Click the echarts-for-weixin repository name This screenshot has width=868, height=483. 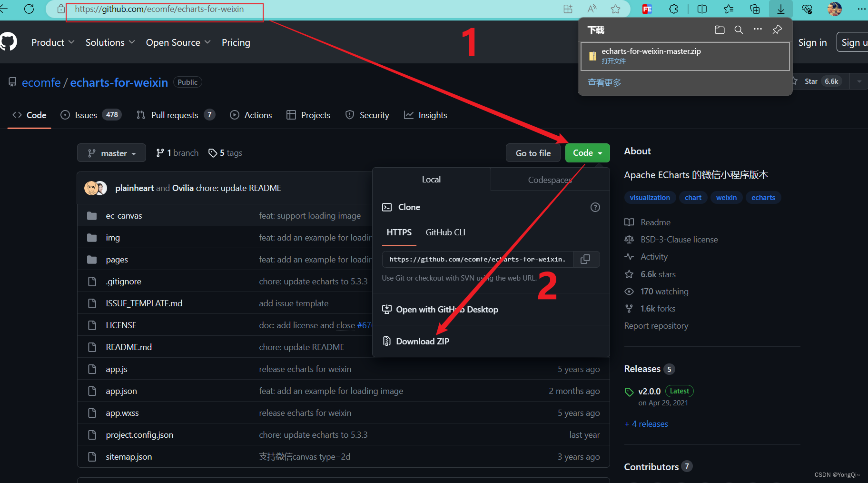pyautogui.click(x=119, y=82)
